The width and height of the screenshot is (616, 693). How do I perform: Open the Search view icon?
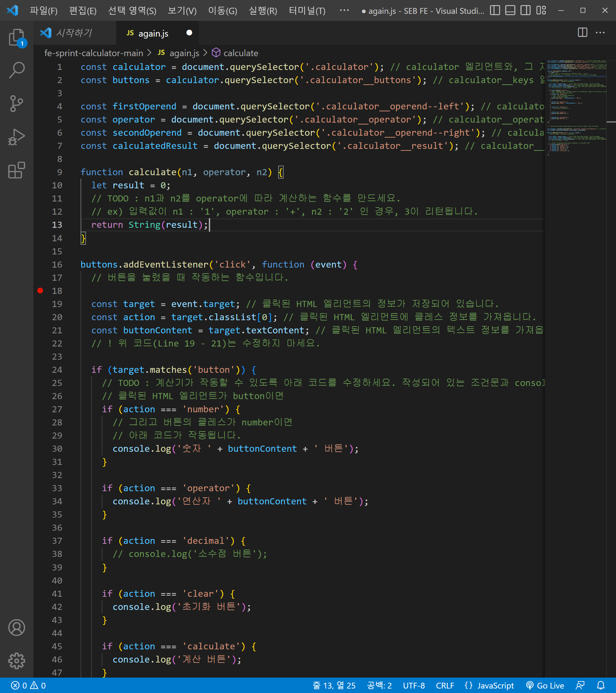click(16, 70)
